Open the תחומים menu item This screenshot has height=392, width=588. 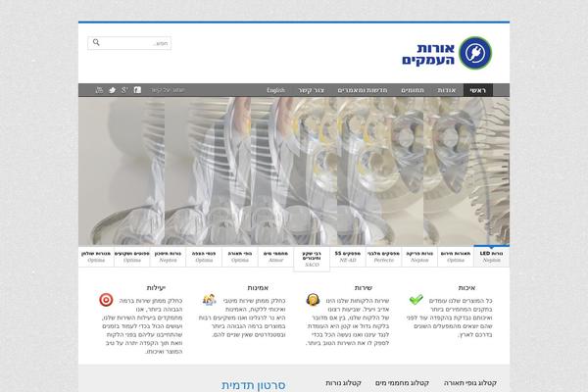point(413,90)
